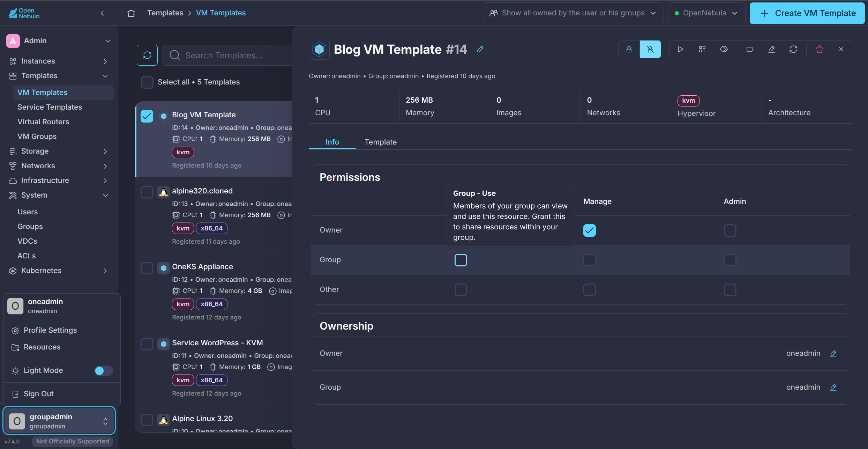Screen dimensions: 868x449
Task: Open Resources in user menu
Action: tap(62, 347)
